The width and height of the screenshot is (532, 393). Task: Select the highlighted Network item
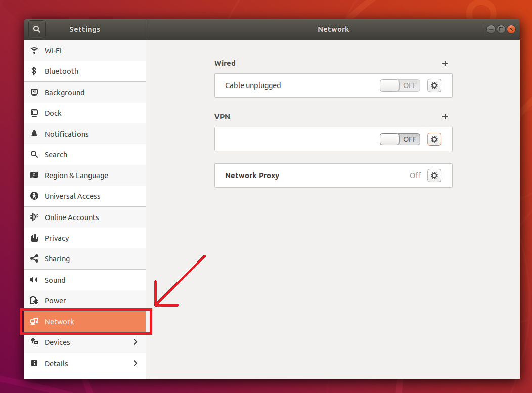point(59,322)
